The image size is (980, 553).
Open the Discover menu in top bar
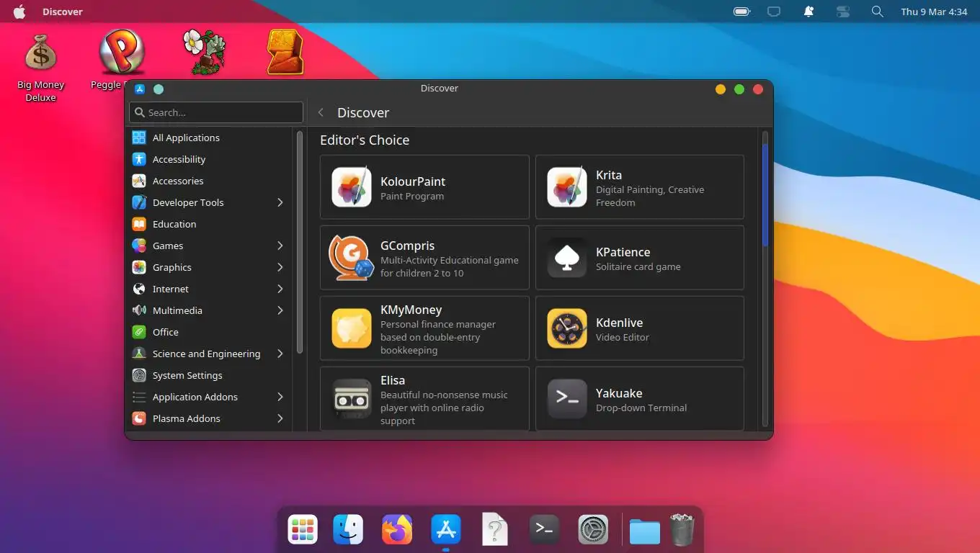[x=63, y=12]
